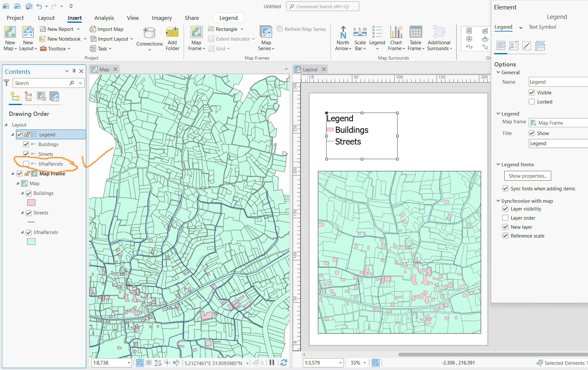Switch to the Analysis ribbon tab
This screenshot has height=370, width=588.
[104, 18]
